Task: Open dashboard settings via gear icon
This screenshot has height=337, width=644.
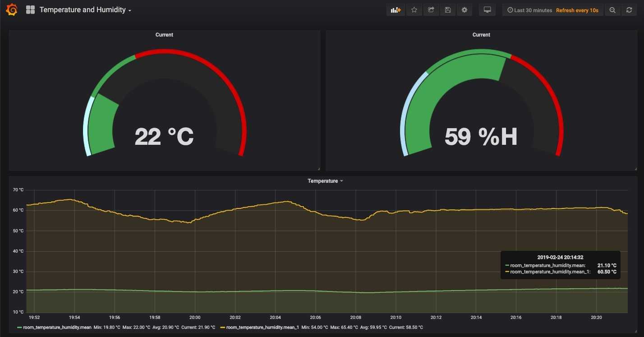Action: click(465, 9)
